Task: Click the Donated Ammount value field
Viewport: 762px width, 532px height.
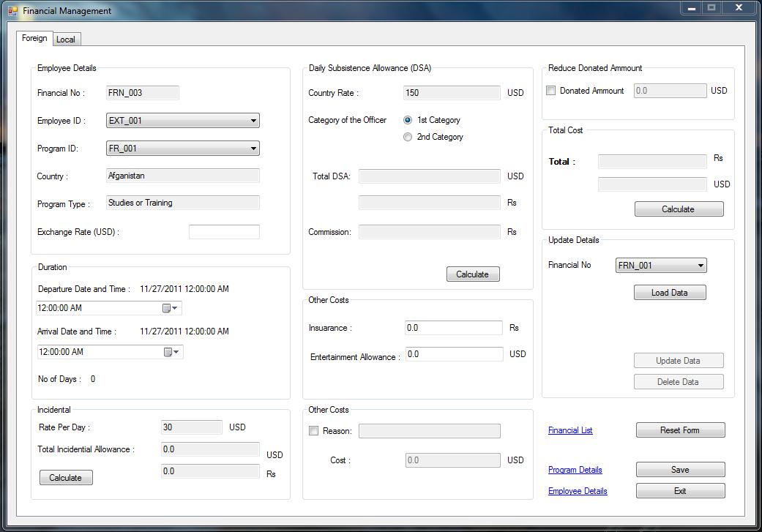Action: pyautogui.click(x=671, y=90)
